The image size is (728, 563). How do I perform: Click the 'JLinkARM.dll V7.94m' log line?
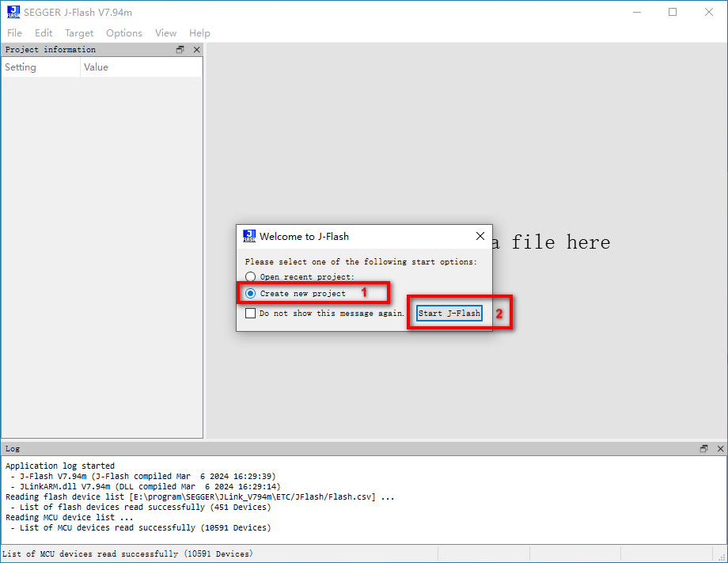click(x=146, y=487)
